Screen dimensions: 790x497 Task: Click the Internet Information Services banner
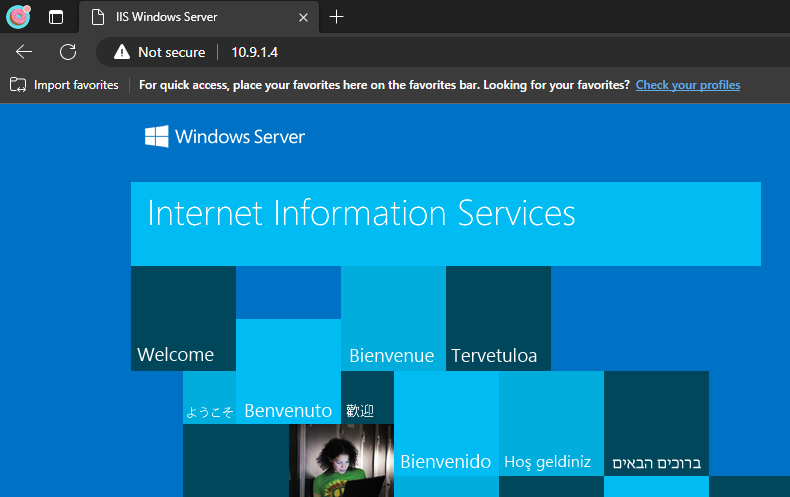pyautogui.click(x=446, y=224)
